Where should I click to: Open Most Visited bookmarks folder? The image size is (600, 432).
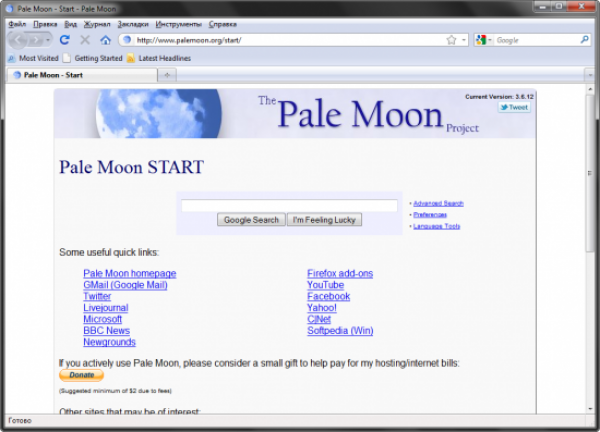pos(33,58)
